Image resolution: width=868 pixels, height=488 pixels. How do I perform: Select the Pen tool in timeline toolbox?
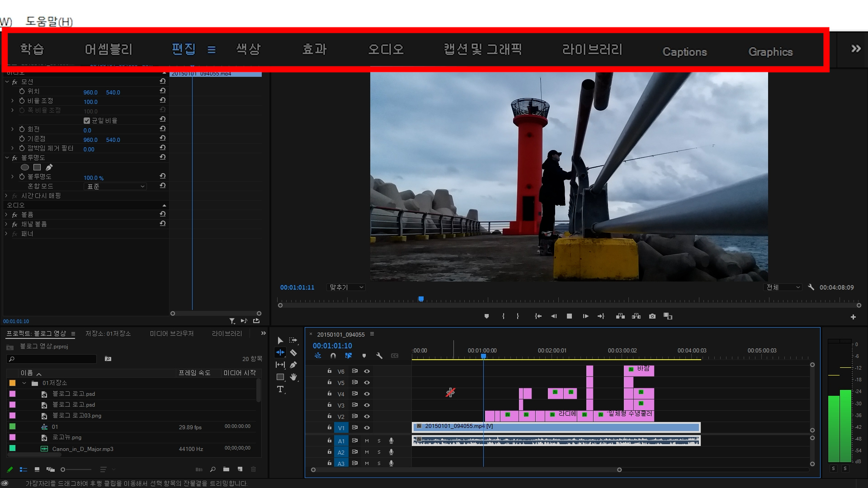(293, 365)
